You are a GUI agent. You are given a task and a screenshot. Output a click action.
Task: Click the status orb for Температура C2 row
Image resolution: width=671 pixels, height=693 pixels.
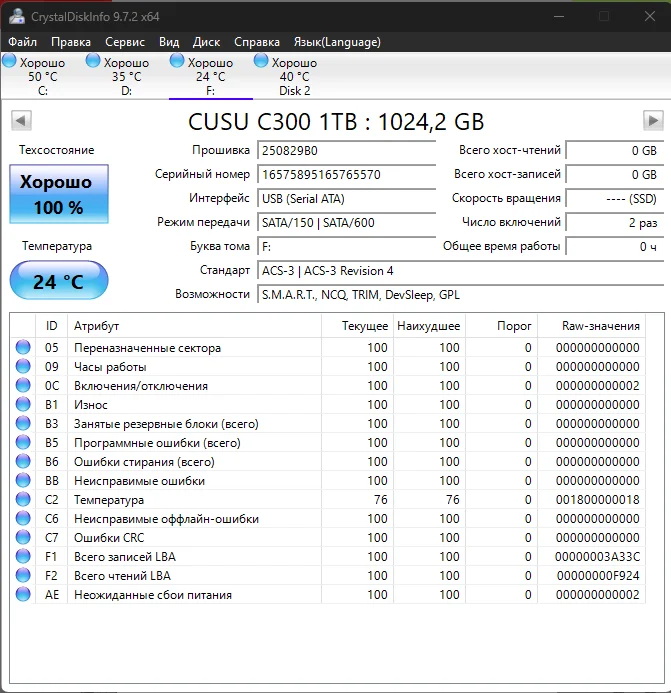point(23,499)
